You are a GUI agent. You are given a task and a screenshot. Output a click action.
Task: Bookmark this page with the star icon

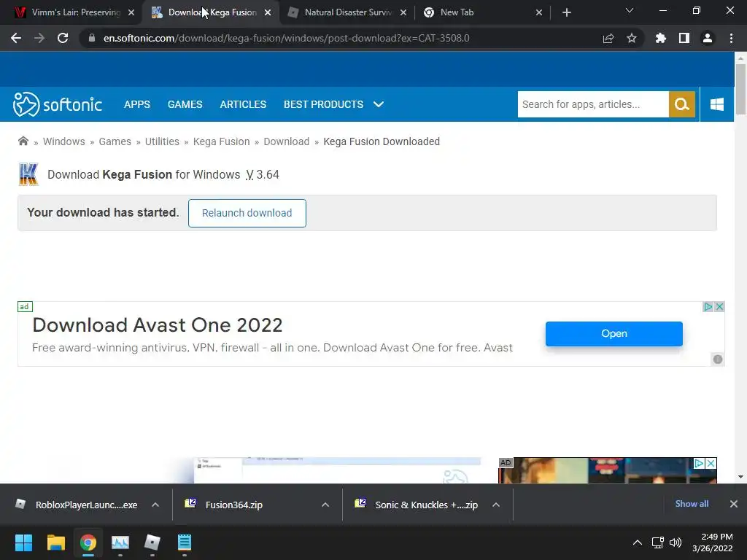[632, 38]
